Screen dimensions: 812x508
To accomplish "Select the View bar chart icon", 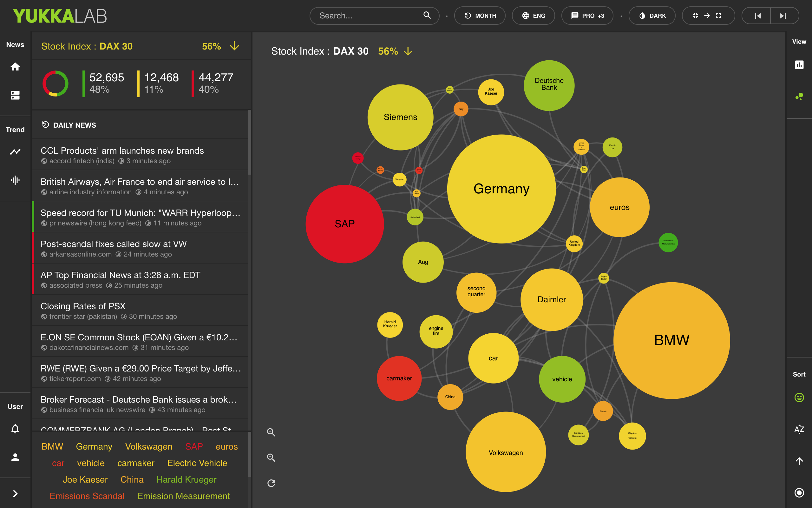I will pos(799,64).
